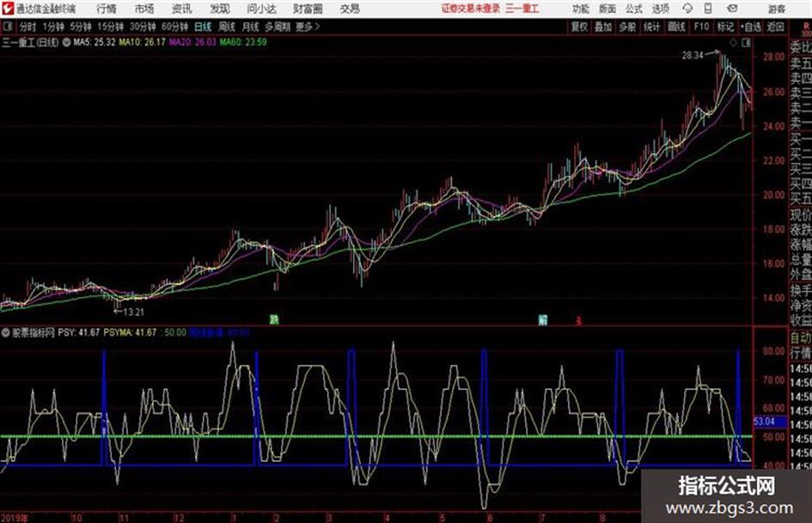Screen dimensions: 812x523
Task: Select the 日线 daily period tab
Action: 203,27
